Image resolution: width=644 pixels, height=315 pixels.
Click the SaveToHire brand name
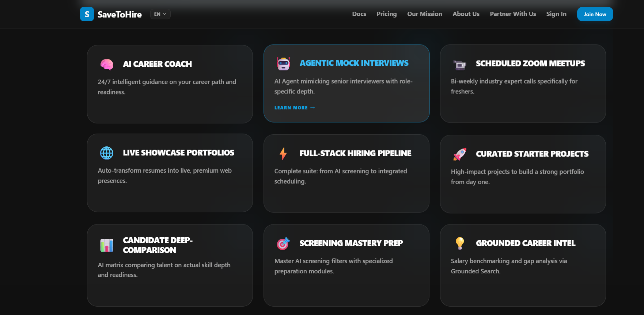click(120, 15)
